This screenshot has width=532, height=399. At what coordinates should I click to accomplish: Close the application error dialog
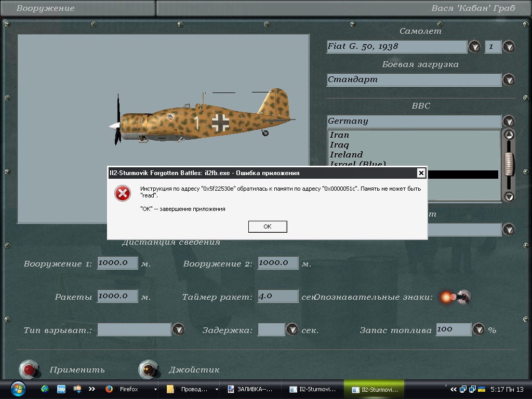421,173
